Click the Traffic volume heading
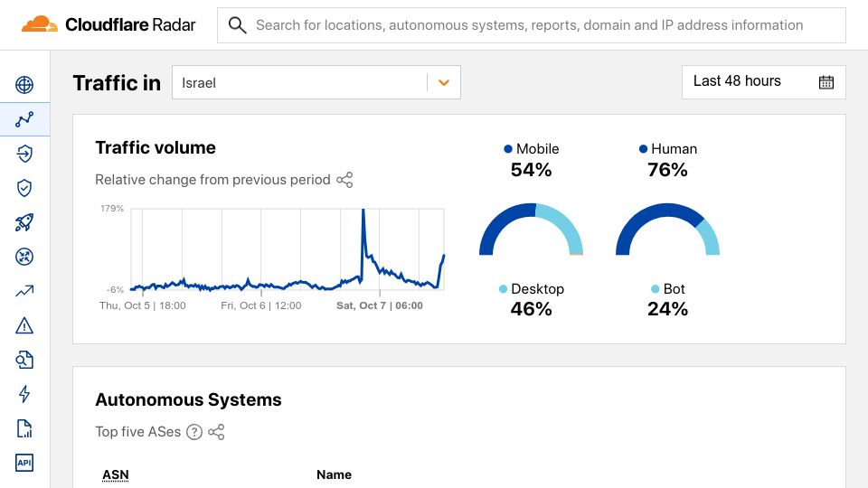 point(156,147)
